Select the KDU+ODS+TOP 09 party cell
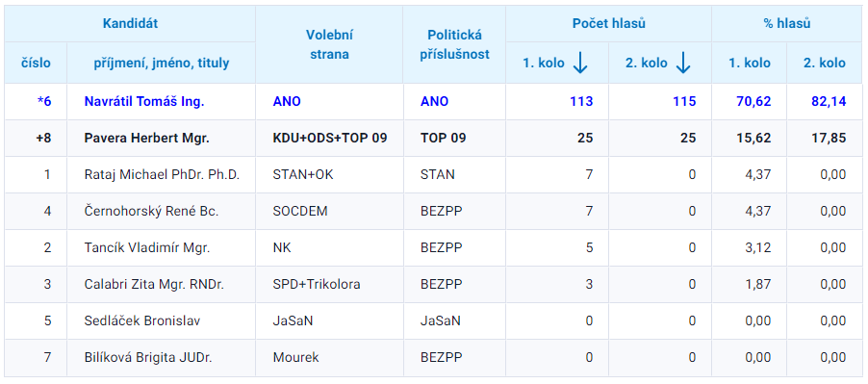Image resolution: width=868 pixels, height=384 pixels. tap(329, 139)
